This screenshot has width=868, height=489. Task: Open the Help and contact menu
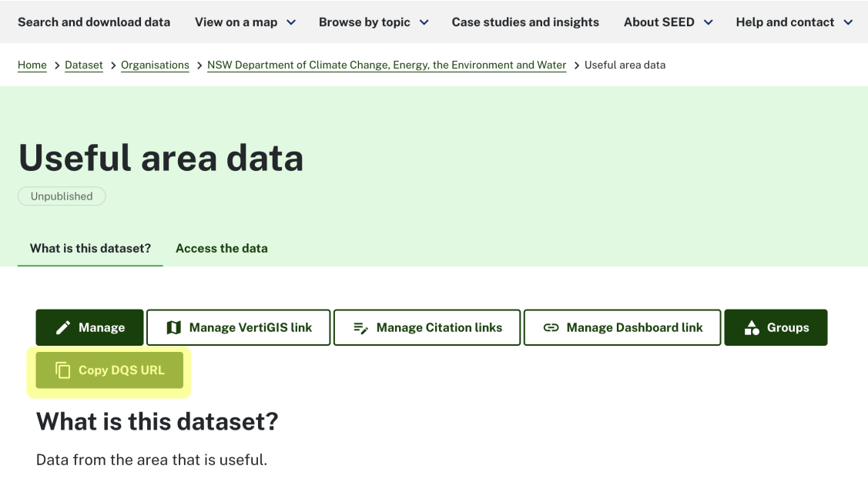785,22
